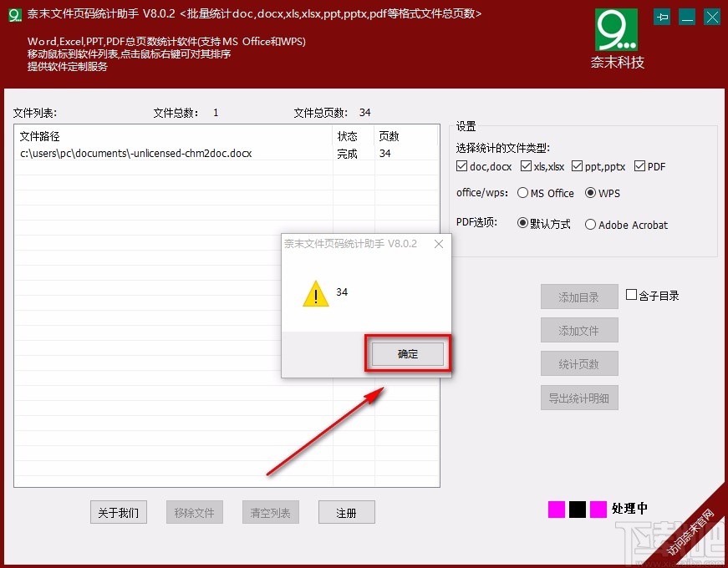Click the 选择统计的文件类型 label

click(503, 148)
